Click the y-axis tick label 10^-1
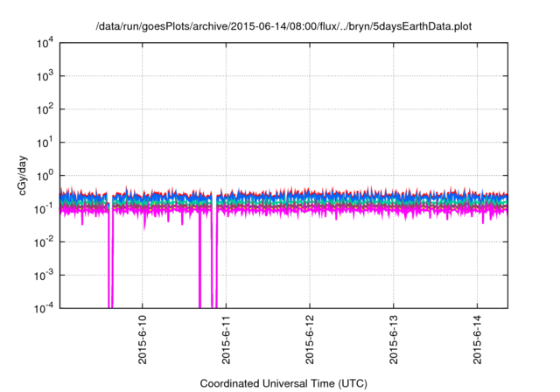Image resolution: width=560 pixels, height=392 pixels. coord(44,209)
